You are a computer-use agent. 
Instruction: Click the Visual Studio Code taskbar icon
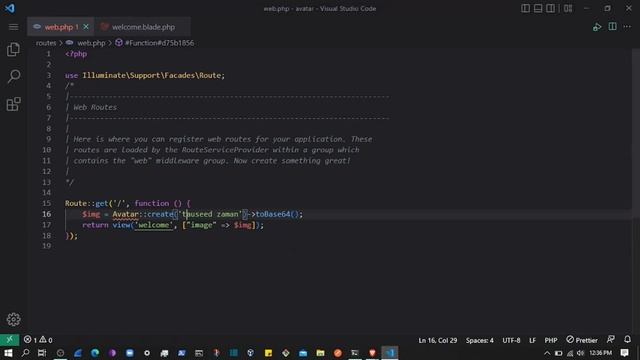[x=390, y=353]
